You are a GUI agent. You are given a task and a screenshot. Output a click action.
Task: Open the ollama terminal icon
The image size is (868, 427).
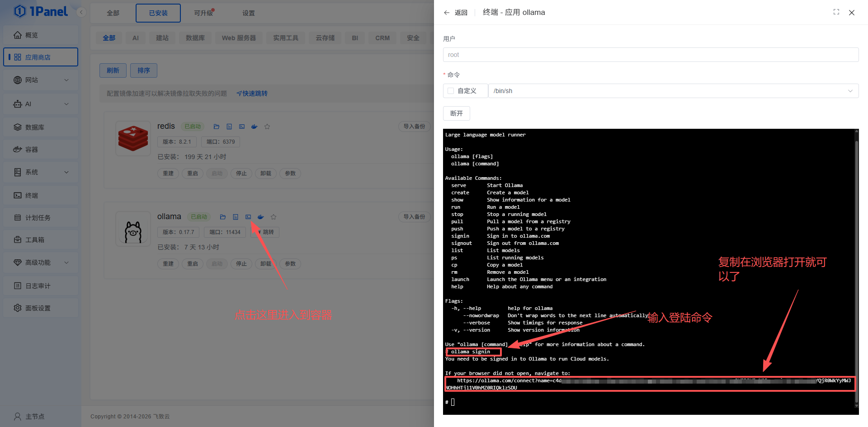coord(248,217)
